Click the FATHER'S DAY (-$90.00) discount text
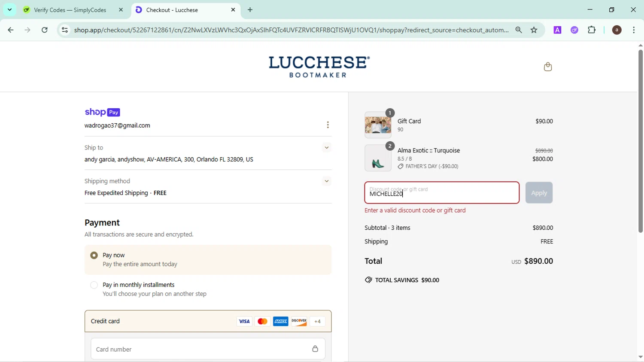 432,167
